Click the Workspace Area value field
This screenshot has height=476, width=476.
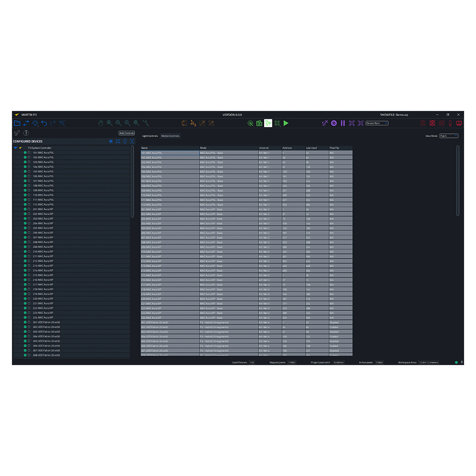[x=429, y=362]
